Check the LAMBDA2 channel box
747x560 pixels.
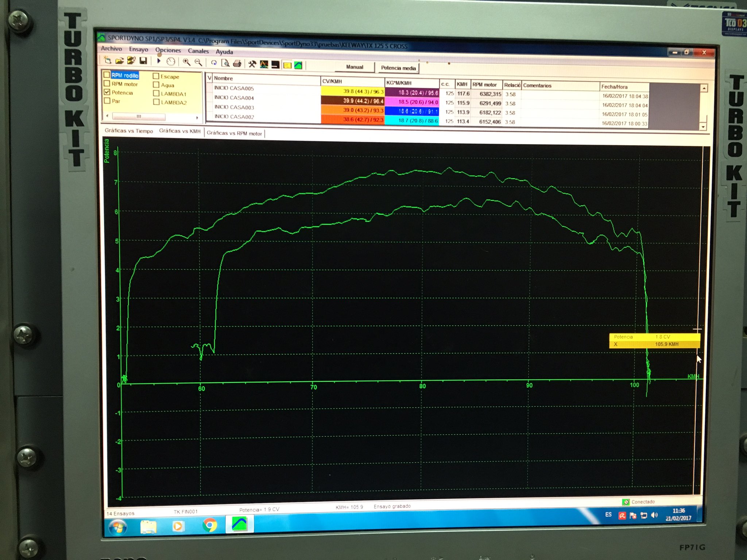[156, 102]
